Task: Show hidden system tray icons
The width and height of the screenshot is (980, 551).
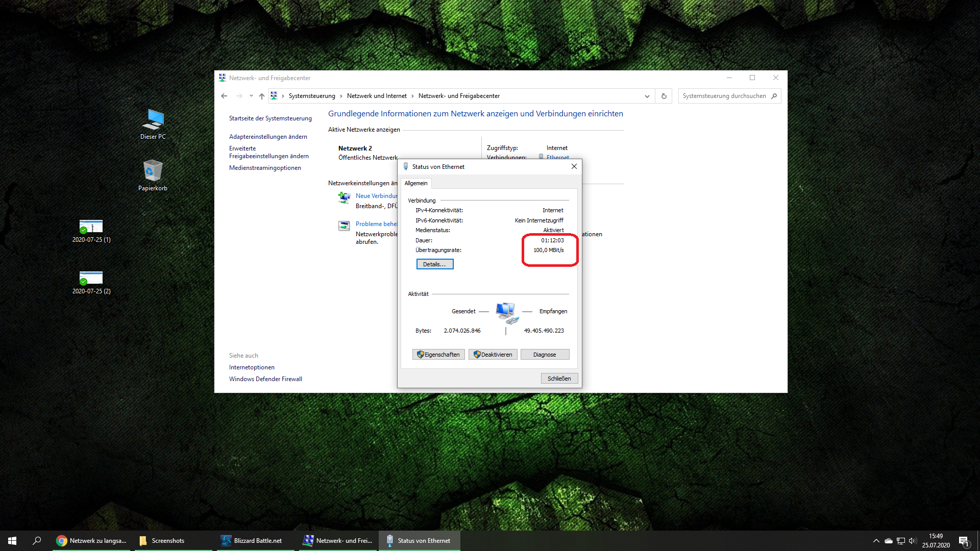Action: click(x=876, y=541)
